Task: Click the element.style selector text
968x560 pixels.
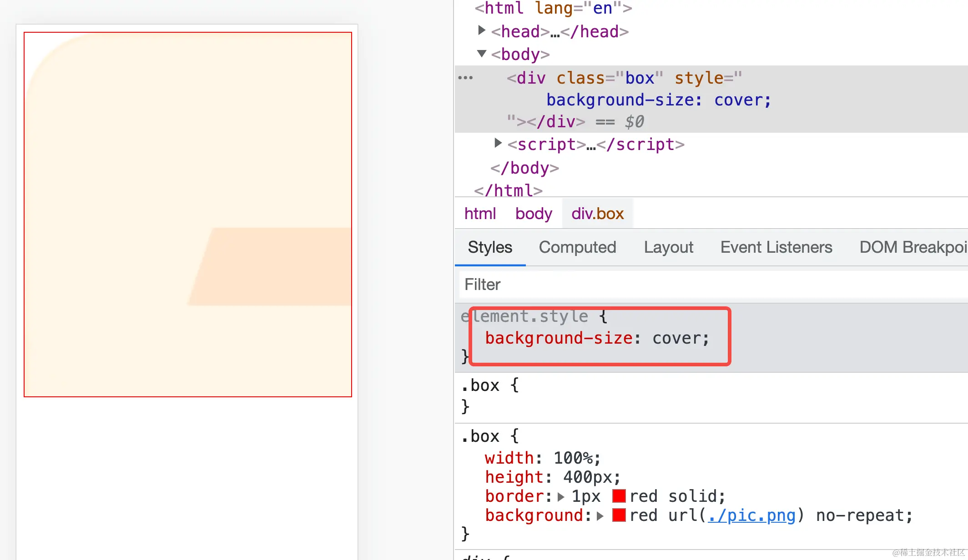Action: (x=524, y=316)
